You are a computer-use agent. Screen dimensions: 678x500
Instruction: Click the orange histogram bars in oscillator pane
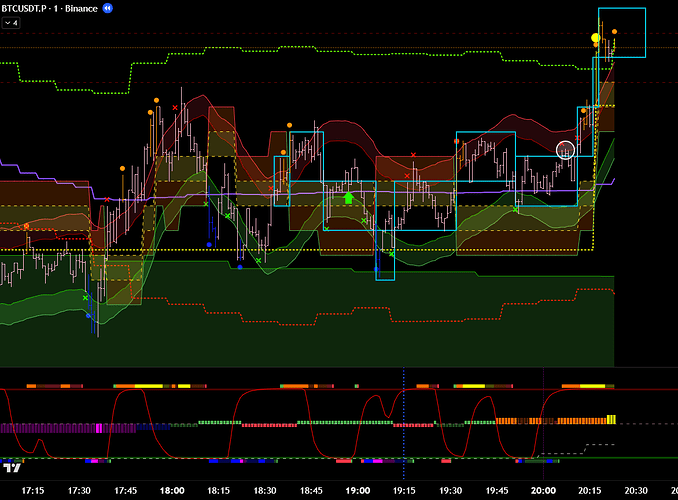click(550, 421)
